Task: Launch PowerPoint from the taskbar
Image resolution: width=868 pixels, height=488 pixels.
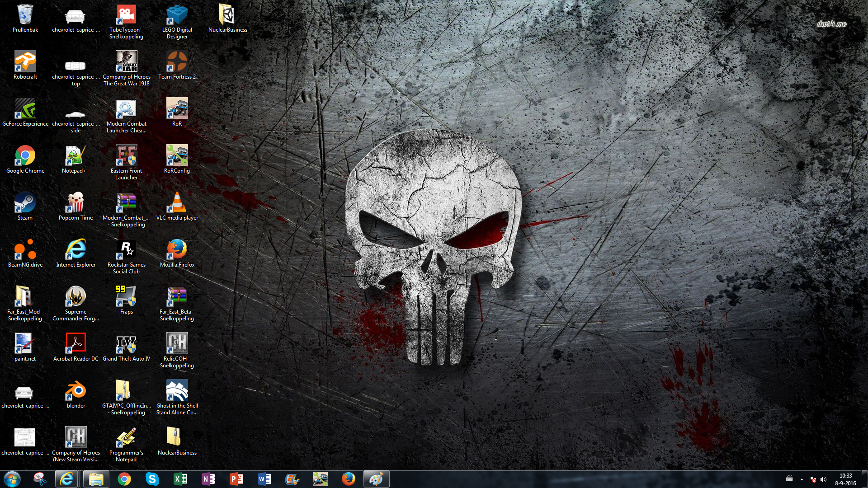Action: click(x=236, y=479)
